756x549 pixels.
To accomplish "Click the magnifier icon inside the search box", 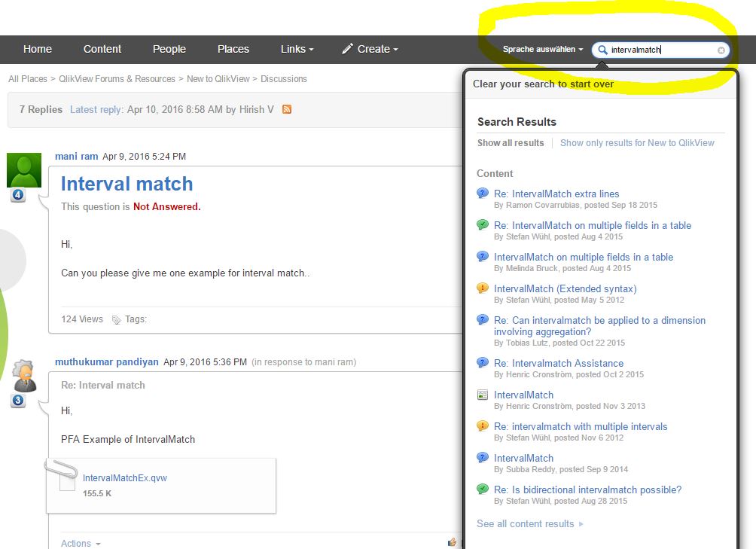I will 602,50.
